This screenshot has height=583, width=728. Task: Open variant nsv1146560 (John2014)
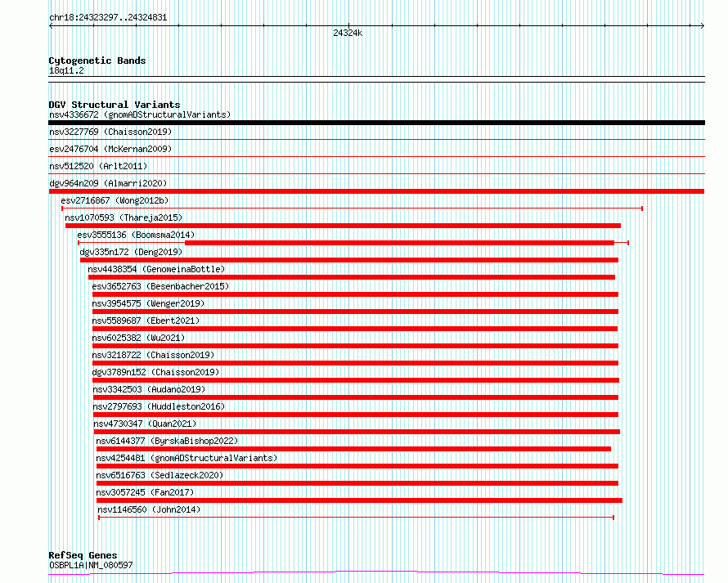click(149, 509)
